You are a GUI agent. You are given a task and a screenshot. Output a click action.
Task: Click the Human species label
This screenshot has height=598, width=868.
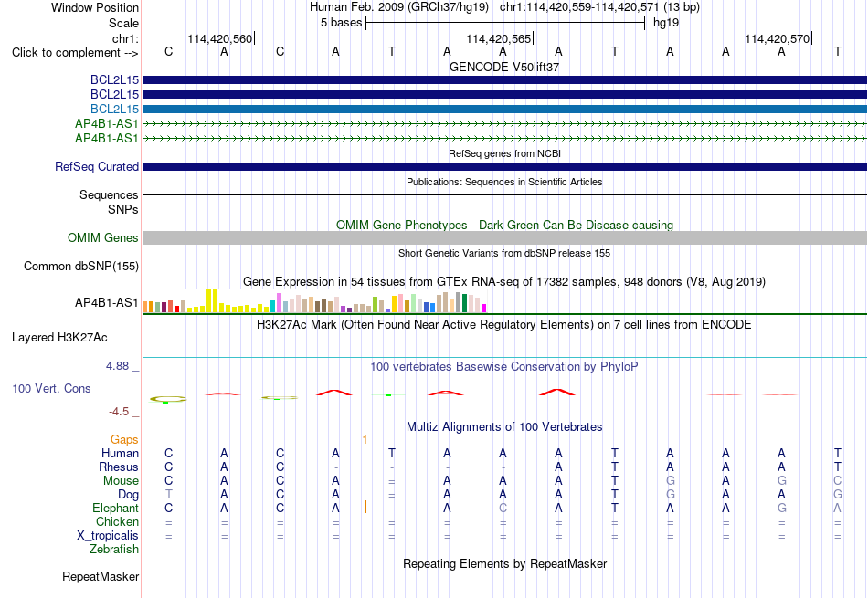coord(120,454)
